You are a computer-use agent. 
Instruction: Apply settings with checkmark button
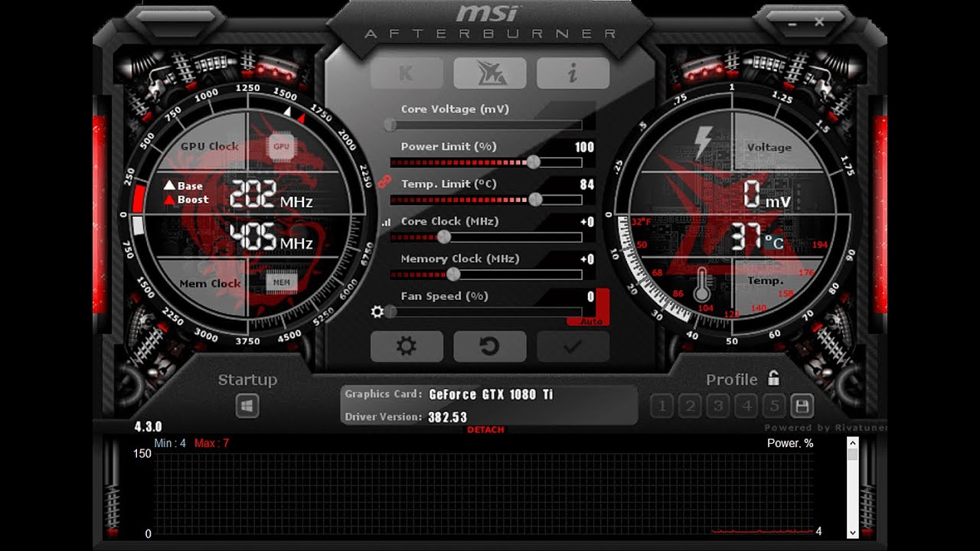pos(573,347)
